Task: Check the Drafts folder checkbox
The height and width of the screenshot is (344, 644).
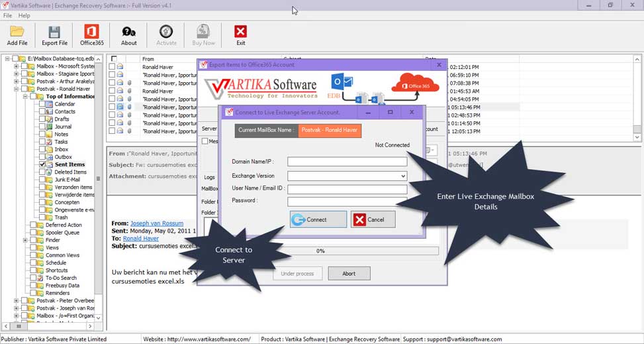Action: tap(42, 119)
